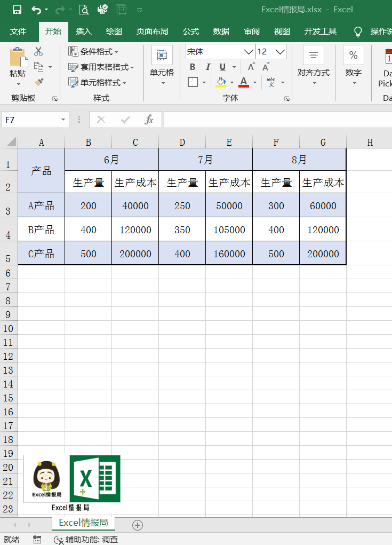392x545 pixels.
Task: Apply the red font color swatch
Action: click(244, 82)
